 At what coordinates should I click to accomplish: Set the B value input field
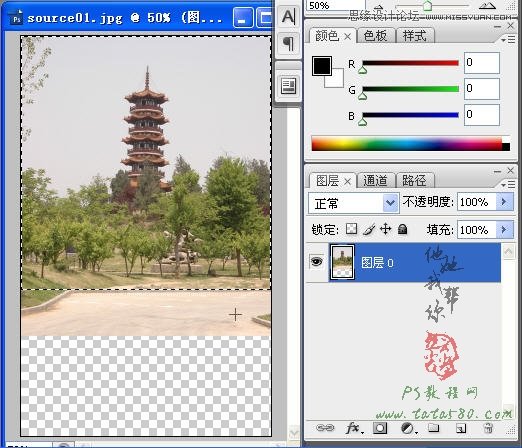(481, 115)
